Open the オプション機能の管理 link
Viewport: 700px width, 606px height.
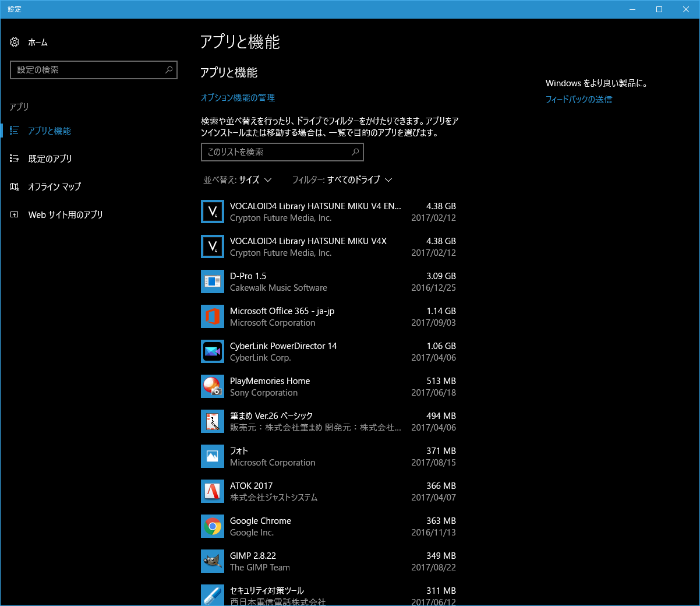pyautogui.click(x=238, y=97)
